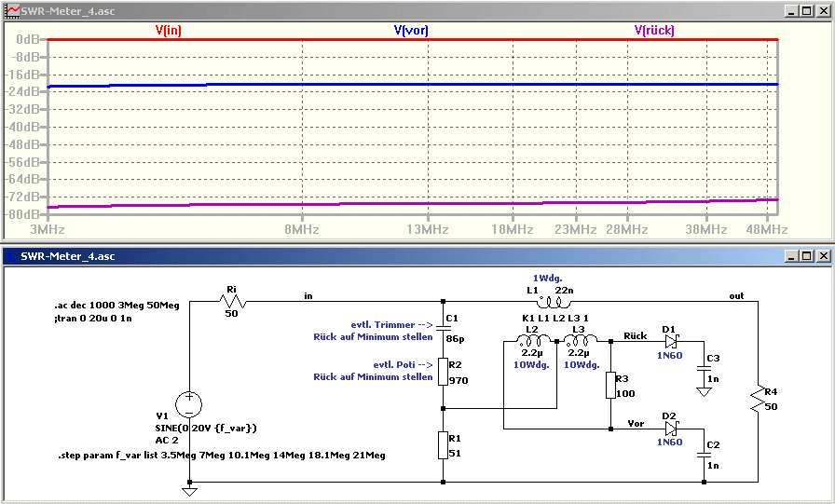Click the ';tran 0 20u 0 1n' comment

92,319
